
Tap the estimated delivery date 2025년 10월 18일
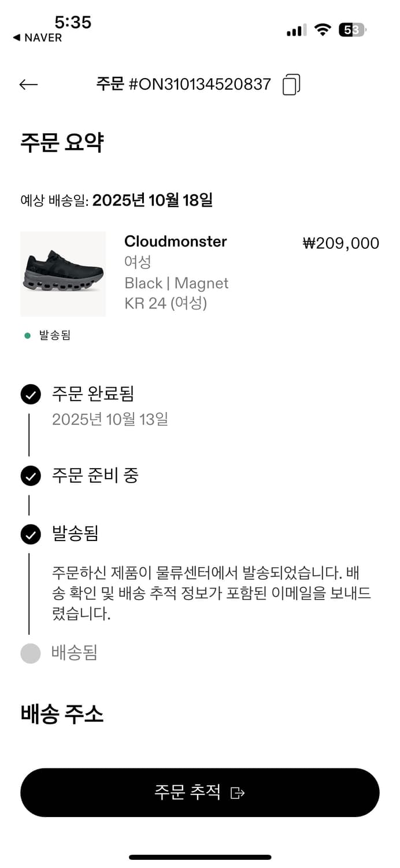coord(153,200)
